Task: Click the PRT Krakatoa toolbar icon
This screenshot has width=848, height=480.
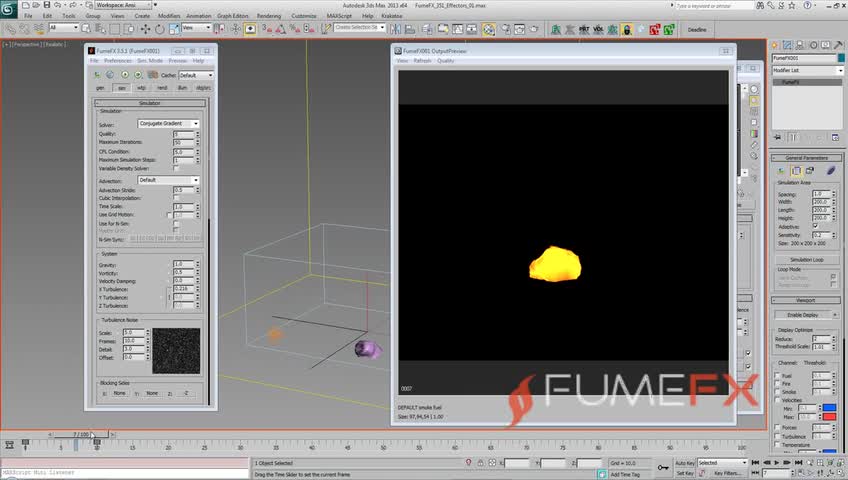Action: (584, 29)
